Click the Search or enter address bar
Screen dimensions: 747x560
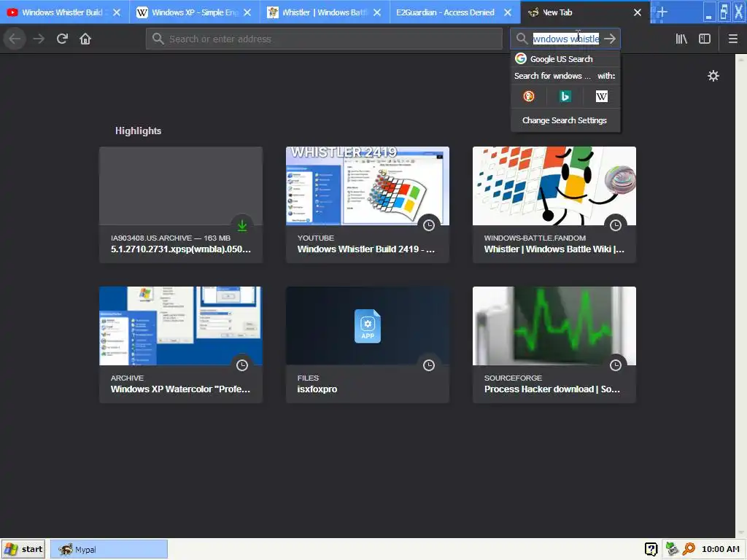[x=324, y=39]
